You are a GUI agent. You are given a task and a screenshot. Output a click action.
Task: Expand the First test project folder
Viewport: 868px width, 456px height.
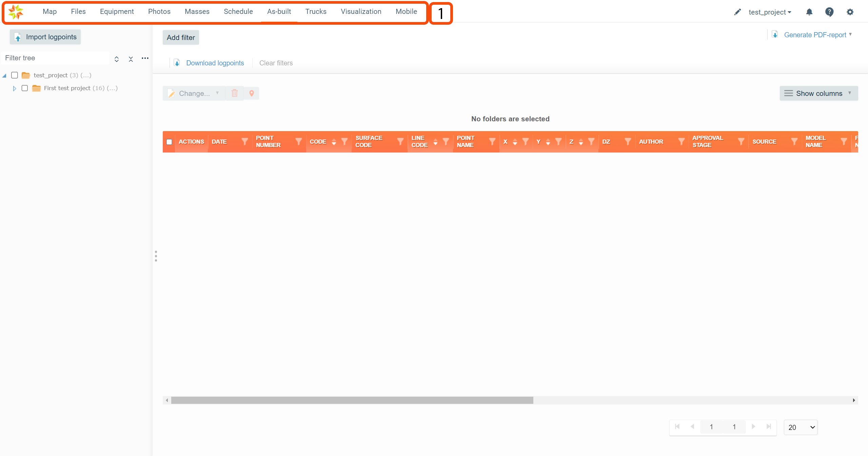click(14, 88)
